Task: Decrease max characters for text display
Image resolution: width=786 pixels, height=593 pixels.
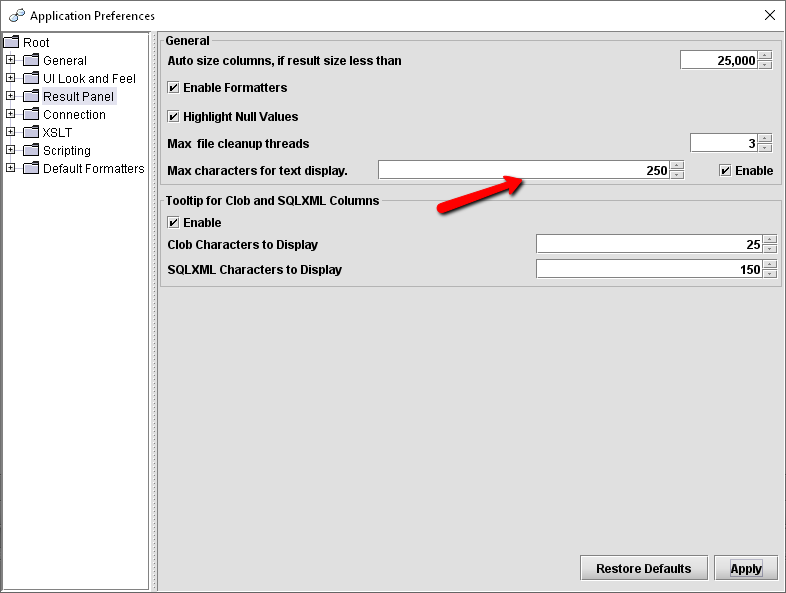Action: click(677, 174)
